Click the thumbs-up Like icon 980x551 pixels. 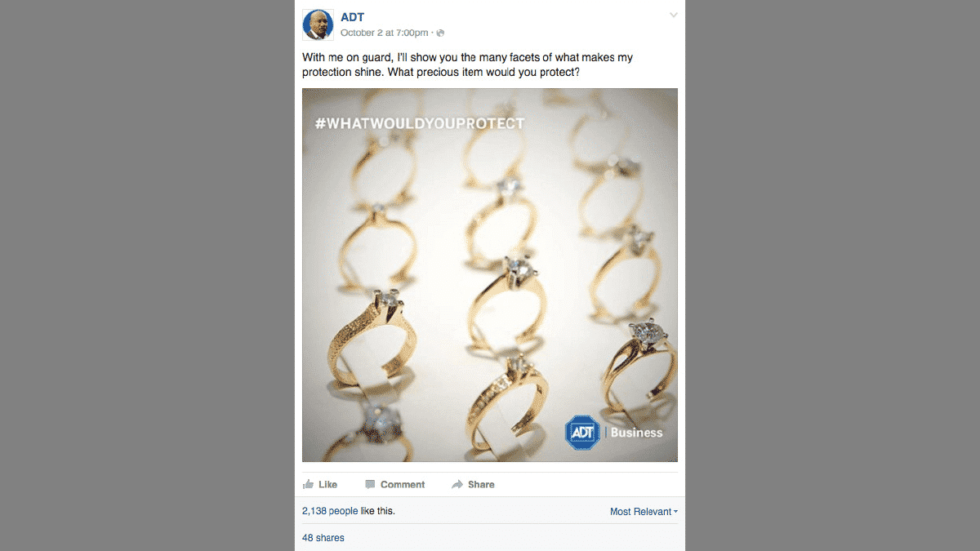tap(308, 484)
